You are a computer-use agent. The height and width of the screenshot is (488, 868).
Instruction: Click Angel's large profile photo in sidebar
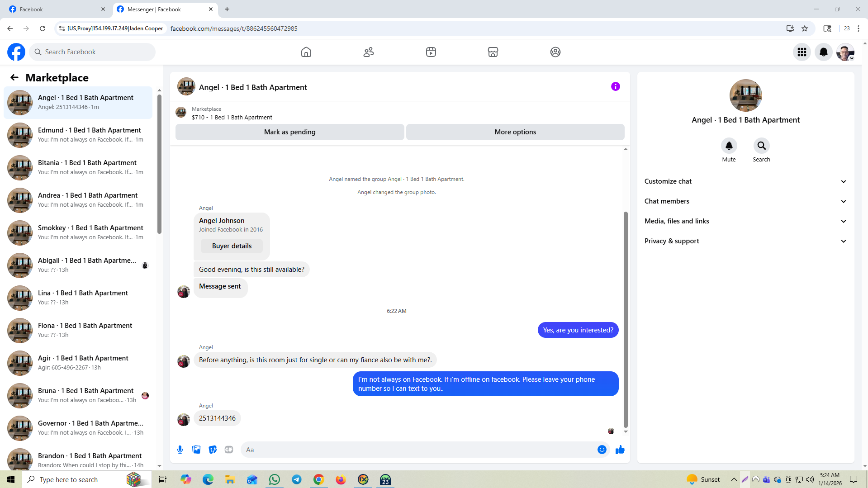[745, 95]
